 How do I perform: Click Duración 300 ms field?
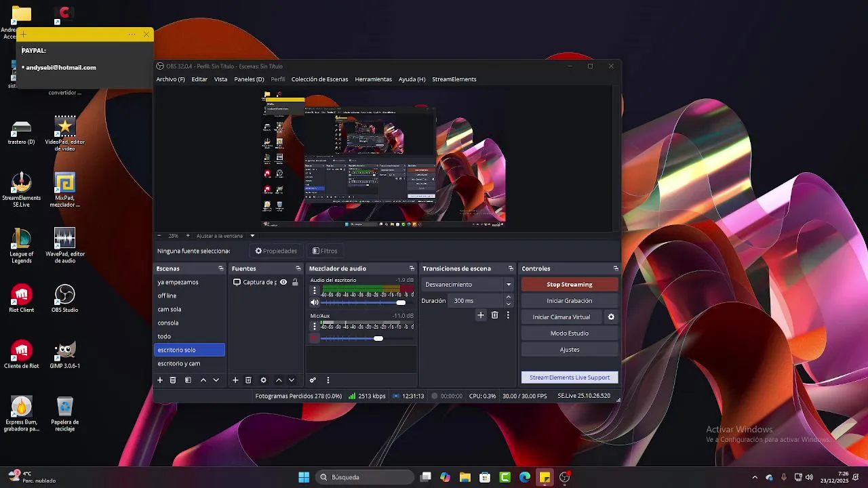(x=477, y=301)
